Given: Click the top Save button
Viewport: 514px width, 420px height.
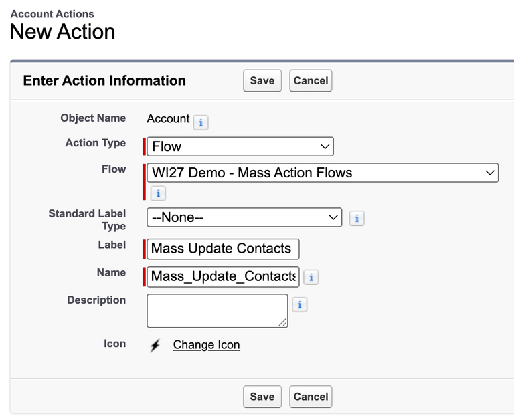Looking at the screenshot, I should (262, 81).
